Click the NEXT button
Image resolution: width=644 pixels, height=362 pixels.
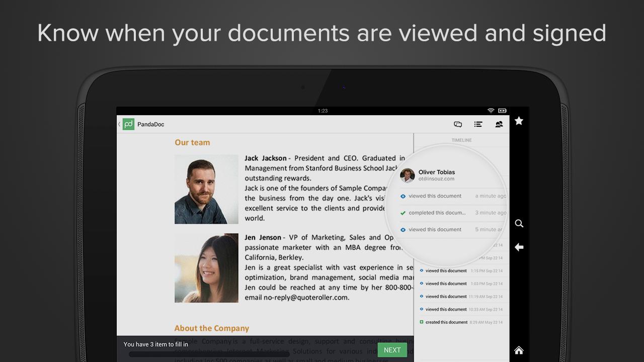coord(392,350)
